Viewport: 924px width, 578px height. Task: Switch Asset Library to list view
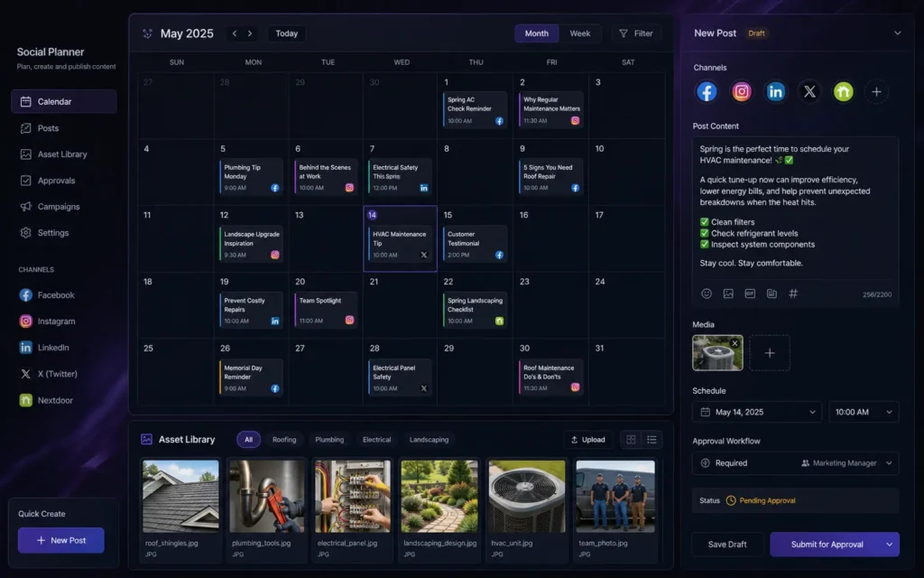pyautogui.click(x=651, y=440)
